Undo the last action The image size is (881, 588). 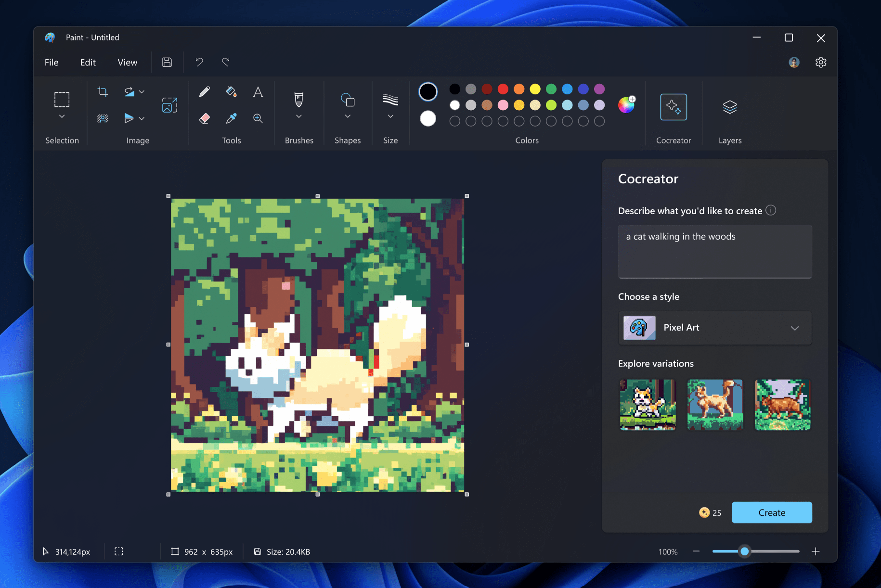click(x=199, y=62)
